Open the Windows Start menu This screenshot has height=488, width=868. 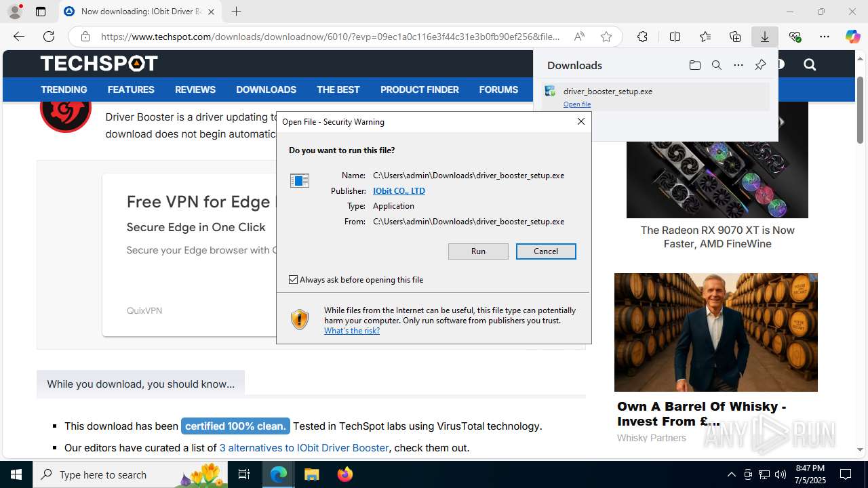pos(16,474)
